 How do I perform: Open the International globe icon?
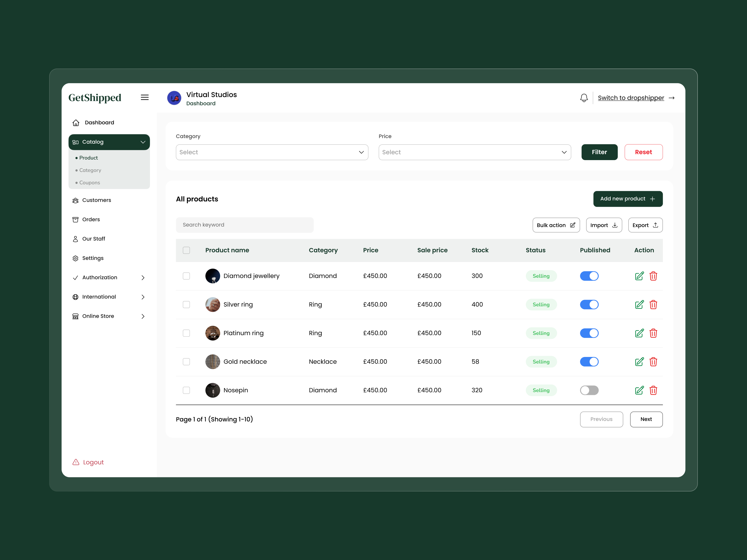[x=75, y=297]
